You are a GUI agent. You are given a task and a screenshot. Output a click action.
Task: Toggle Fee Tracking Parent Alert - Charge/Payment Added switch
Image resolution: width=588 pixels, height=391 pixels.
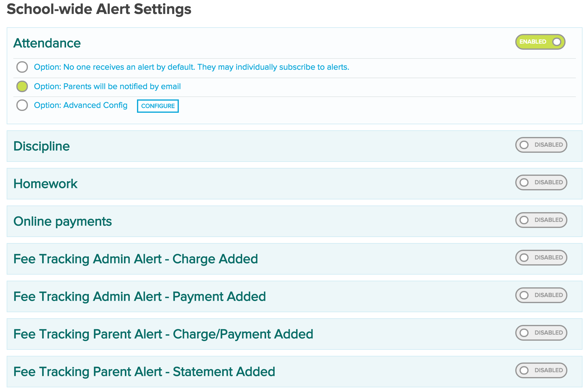541,333
